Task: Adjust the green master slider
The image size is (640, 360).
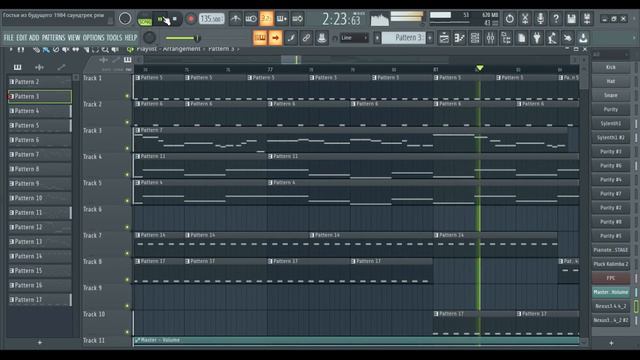Action: point(182,38)
